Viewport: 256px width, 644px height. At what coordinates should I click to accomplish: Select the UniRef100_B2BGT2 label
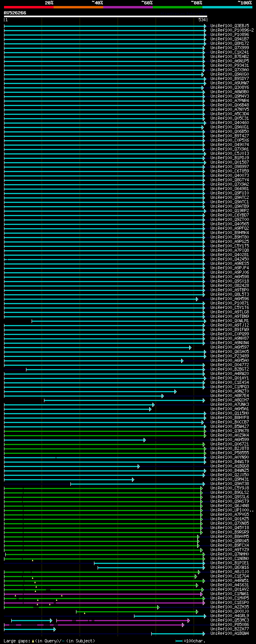click(x=230, y=369)
